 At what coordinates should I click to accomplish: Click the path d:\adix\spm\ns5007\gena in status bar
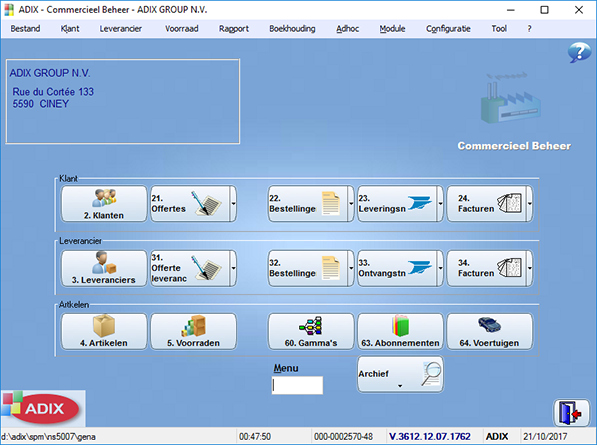(x=48, y=437)
